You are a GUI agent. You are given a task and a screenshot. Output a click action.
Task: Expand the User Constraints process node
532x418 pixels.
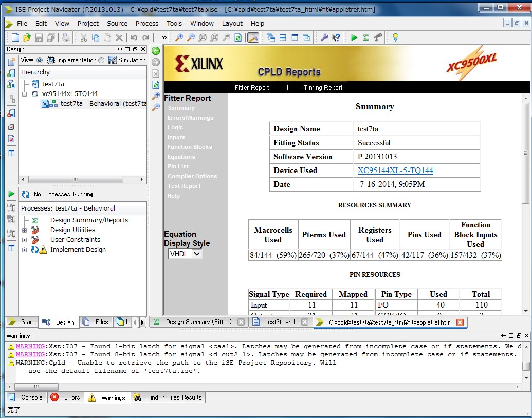24,240
